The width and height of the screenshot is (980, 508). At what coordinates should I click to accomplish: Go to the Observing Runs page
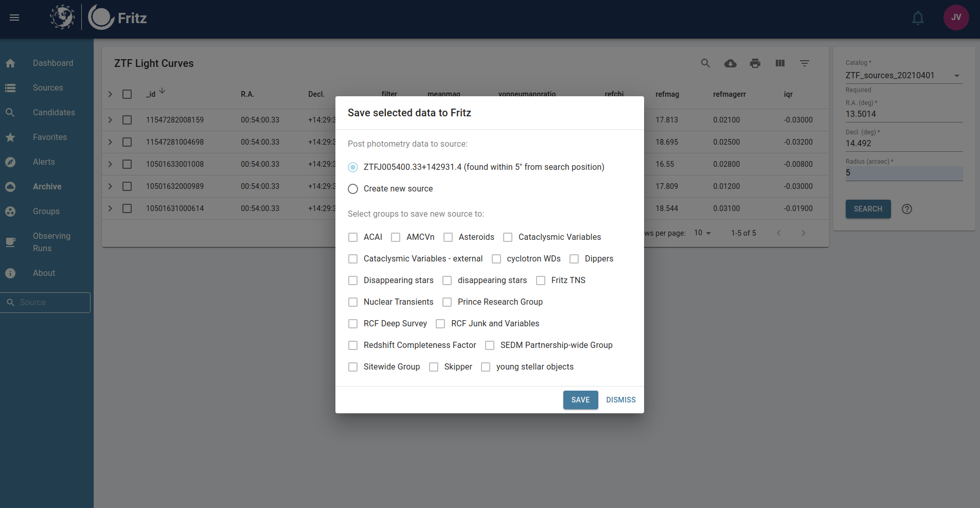pyautogui.click(x=51, y=242)
